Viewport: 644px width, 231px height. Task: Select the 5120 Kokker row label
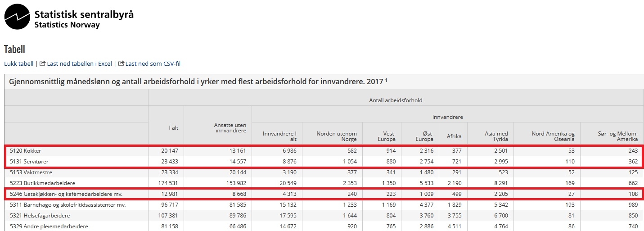pos(26,151)
